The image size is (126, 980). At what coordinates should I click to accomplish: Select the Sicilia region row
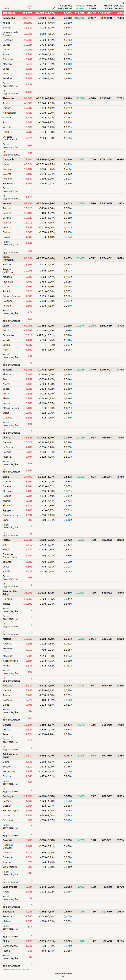tap(6, 477)
